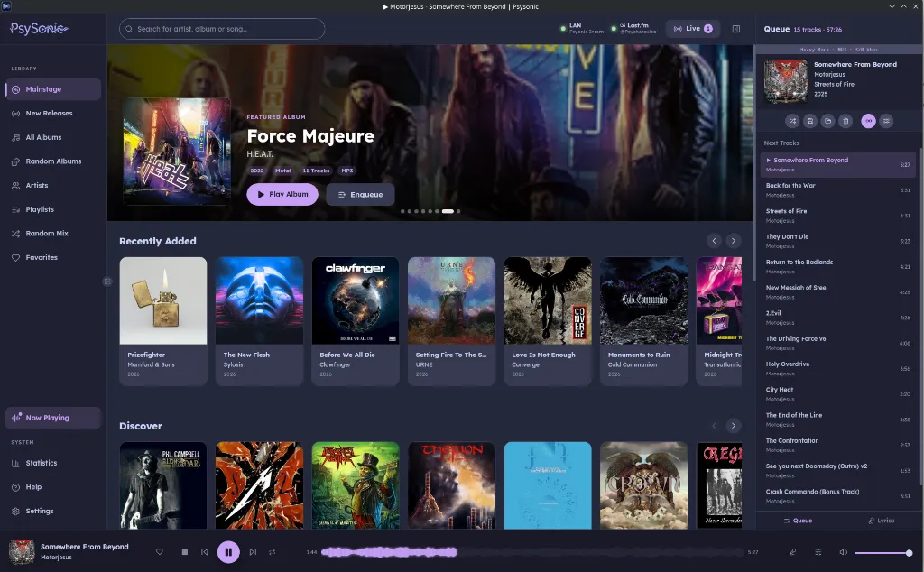The width and height of the screenshot is (924, 572).
Task: Show more Discover albums with right chevron
Action: (x=734, y=426)
